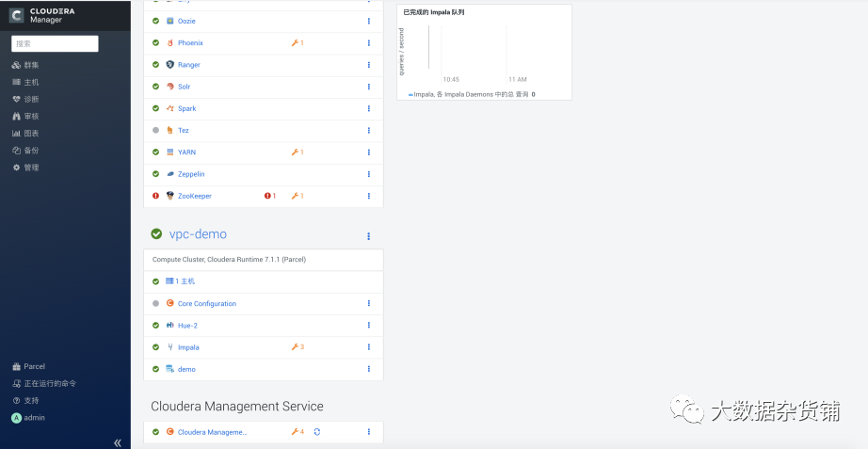
Task: Open the admin user menu
Action: [x=28, y=418]
